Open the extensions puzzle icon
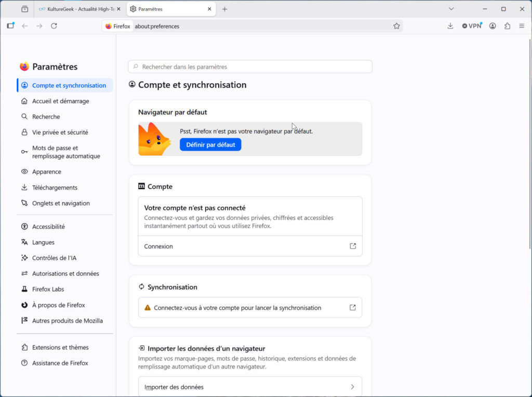532x397 pixels. point(507,26)
